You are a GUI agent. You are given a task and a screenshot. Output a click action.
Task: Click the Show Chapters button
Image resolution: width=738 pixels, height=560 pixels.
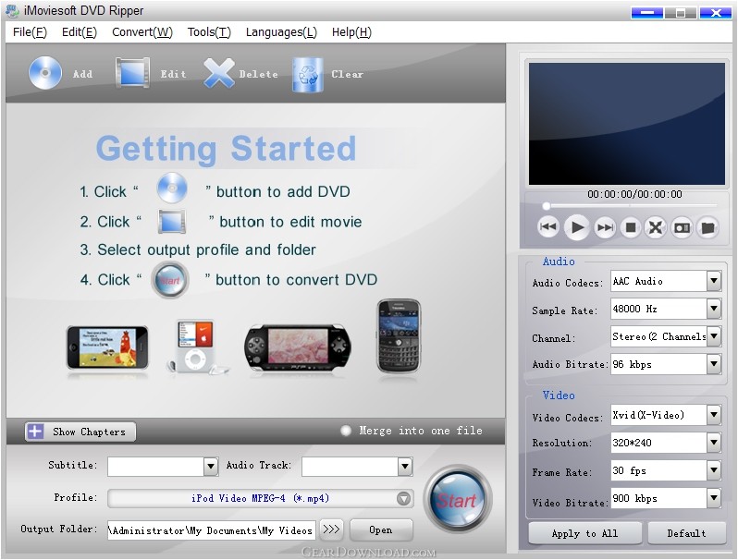tap(80, 432)
